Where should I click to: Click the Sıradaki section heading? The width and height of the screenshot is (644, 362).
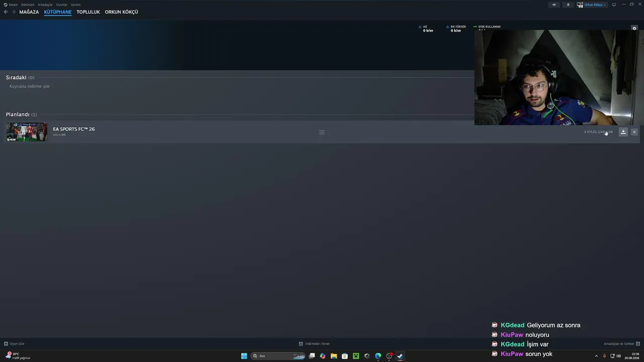pyautogui.click(x=16, y=77)
